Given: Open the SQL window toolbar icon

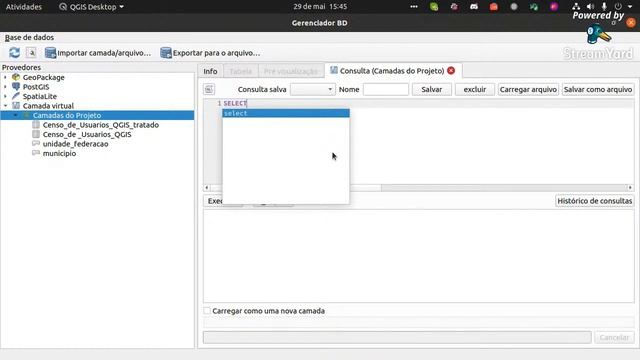Looking at the screenshot, I should 31,53.
